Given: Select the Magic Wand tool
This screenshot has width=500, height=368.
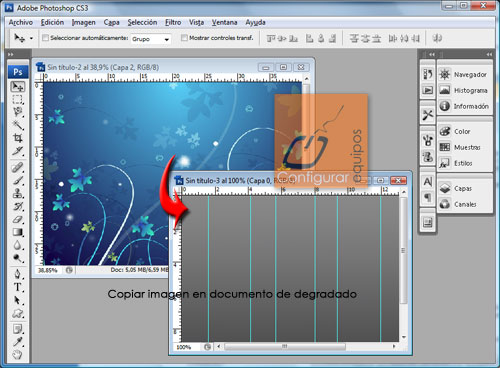Looking at the screenshot, I should pyautogui.click(x=18, y=125).
